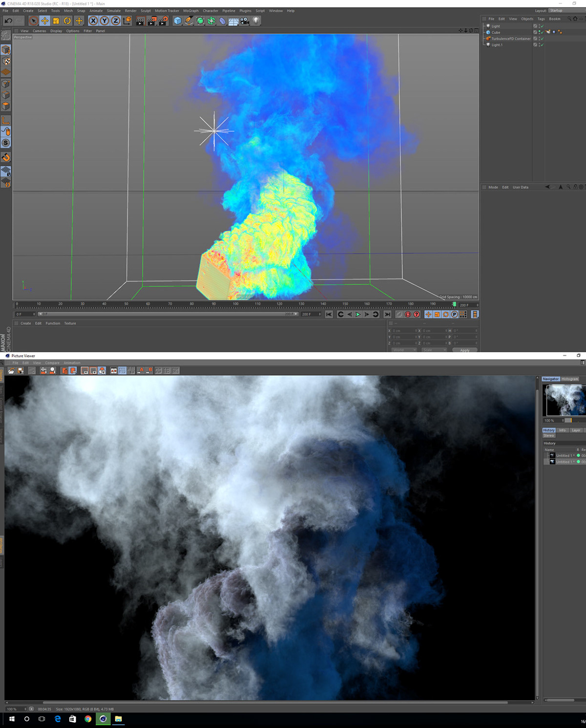Open the Render menu
The width and height of the screenshot is (586, 728).
tap(130, 11)
